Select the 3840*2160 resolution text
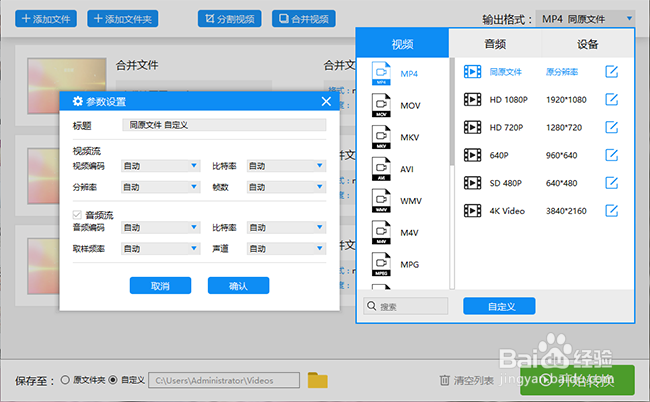 point(566,211)
